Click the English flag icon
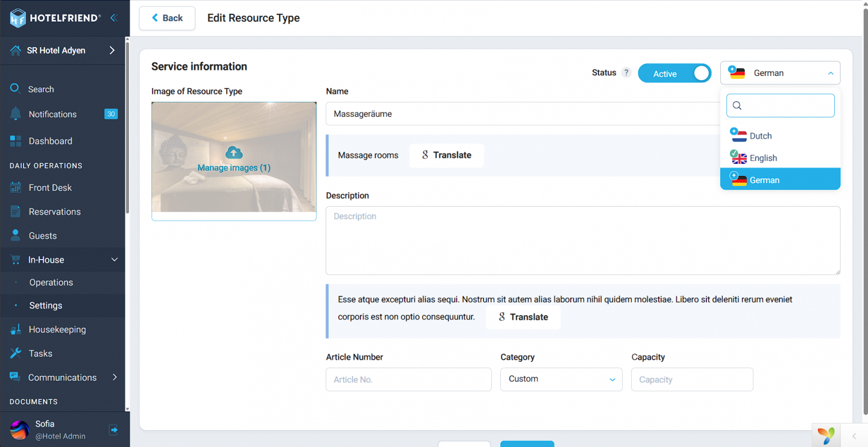 click(x=739, y=158)
